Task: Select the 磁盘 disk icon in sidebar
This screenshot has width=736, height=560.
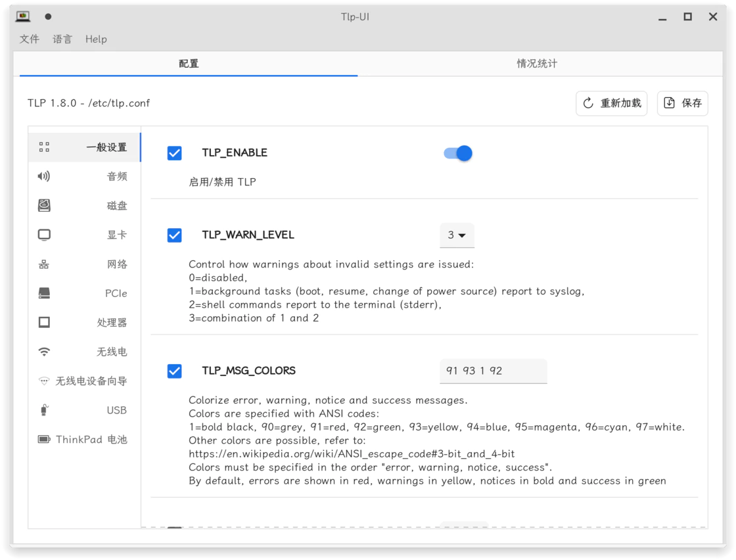Action: pyautogui.click(x=44, y=206)
